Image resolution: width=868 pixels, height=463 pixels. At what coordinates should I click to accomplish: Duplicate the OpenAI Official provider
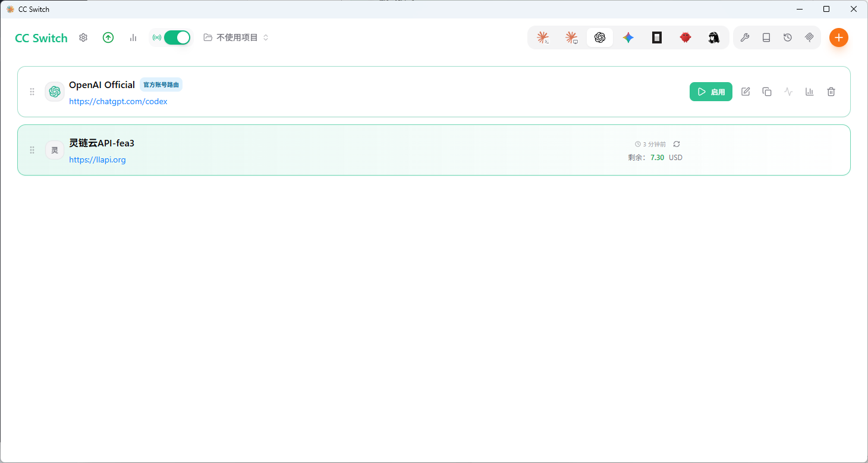[x=767, y=92]
